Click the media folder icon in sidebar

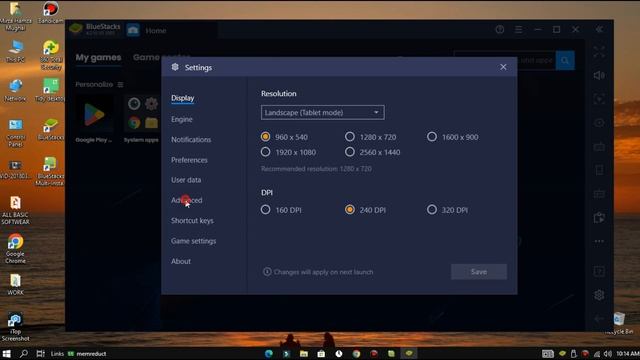[x=599, y=218]
